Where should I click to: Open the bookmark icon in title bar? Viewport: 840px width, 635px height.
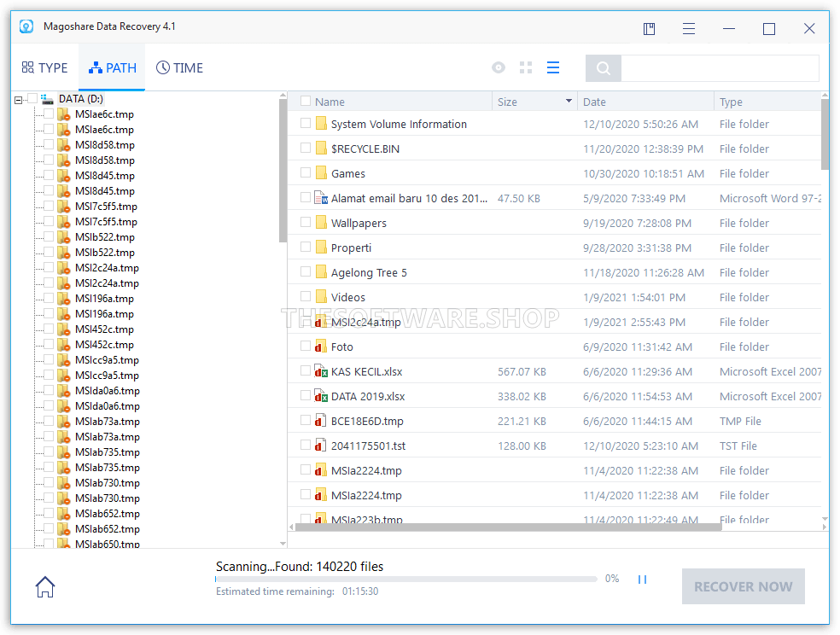[x=650, y=29]
